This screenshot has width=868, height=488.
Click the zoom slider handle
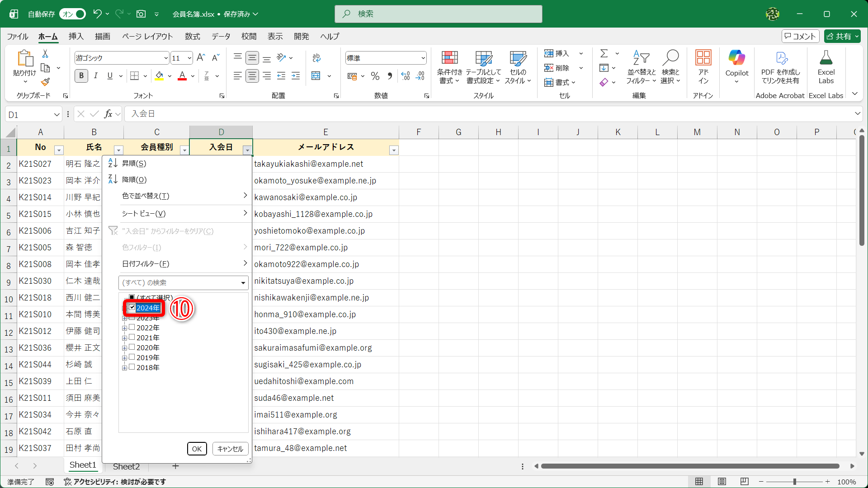(794, 482)
